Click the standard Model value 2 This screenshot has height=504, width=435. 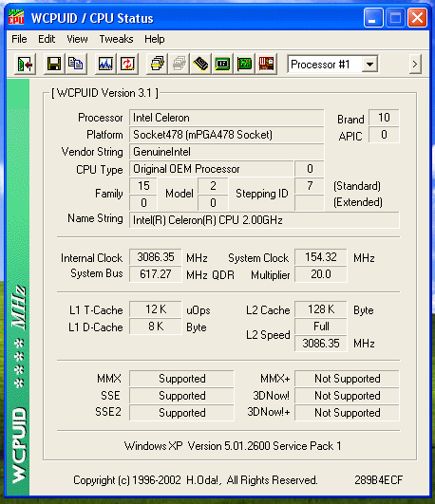click(x=213, y=186)
